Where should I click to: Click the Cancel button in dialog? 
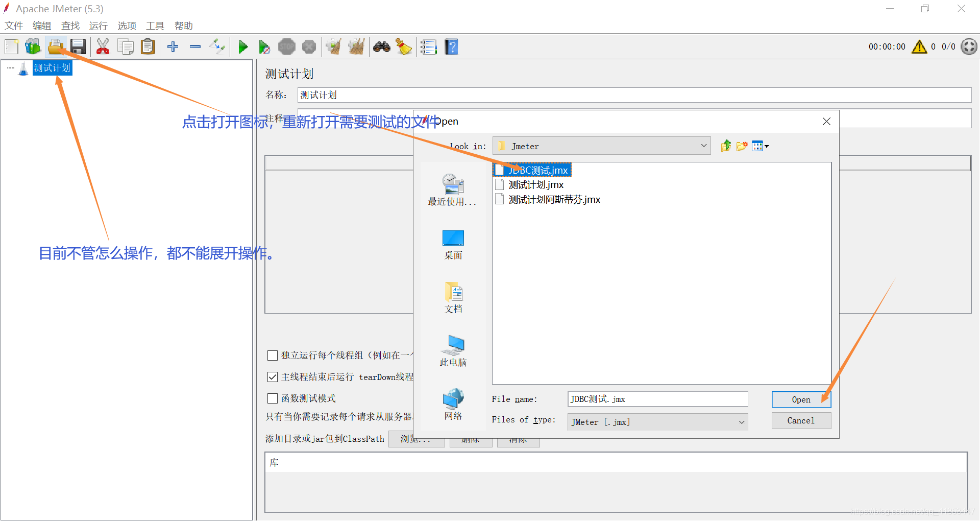click(801, 420)
